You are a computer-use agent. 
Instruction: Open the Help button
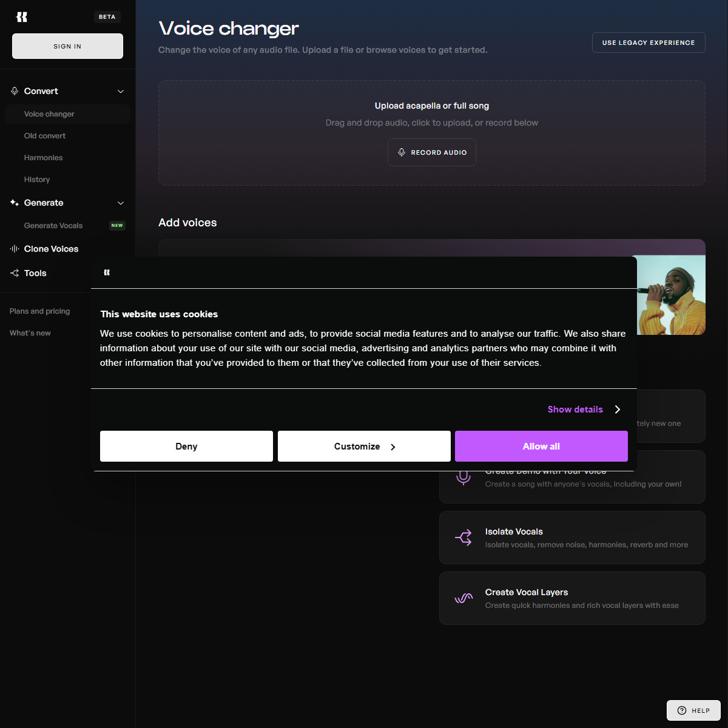click(x=693, y=710)
